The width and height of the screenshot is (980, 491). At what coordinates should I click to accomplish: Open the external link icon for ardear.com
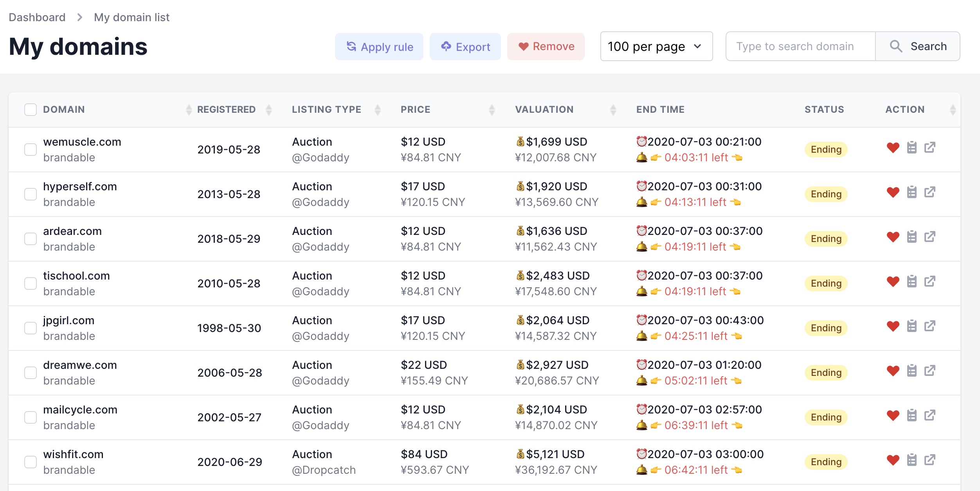tap(930, 237)
